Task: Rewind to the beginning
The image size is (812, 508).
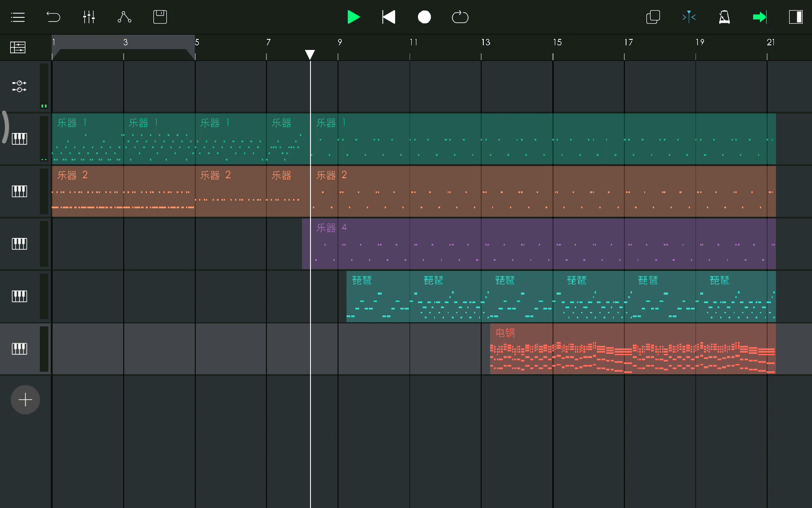Action: tap(389, 17)
